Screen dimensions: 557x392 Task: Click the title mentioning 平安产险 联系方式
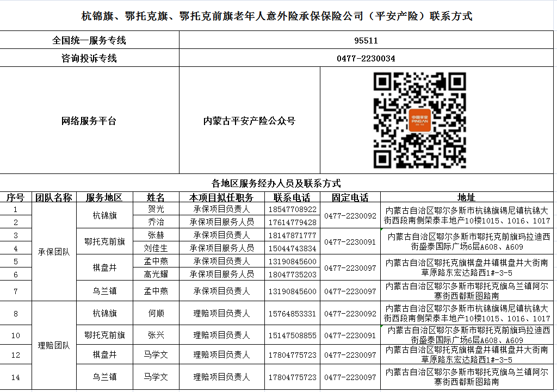(277, 16)
